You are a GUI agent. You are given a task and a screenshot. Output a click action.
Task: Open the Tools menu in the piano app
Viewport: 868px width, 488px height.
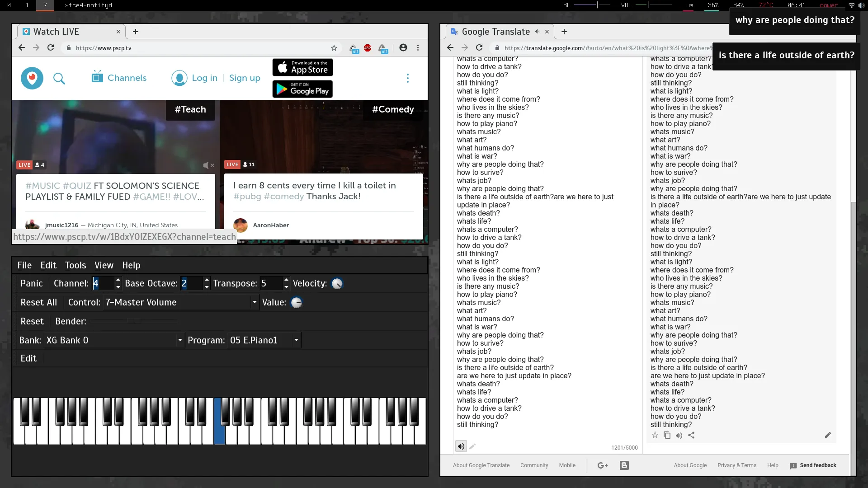pos(75,265)
